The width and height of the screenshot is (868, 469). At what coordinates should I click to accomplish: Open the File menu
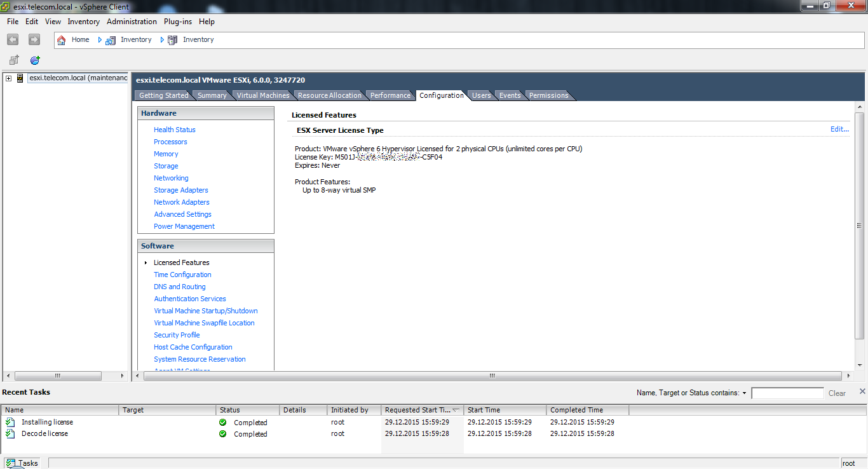(13, 22)
